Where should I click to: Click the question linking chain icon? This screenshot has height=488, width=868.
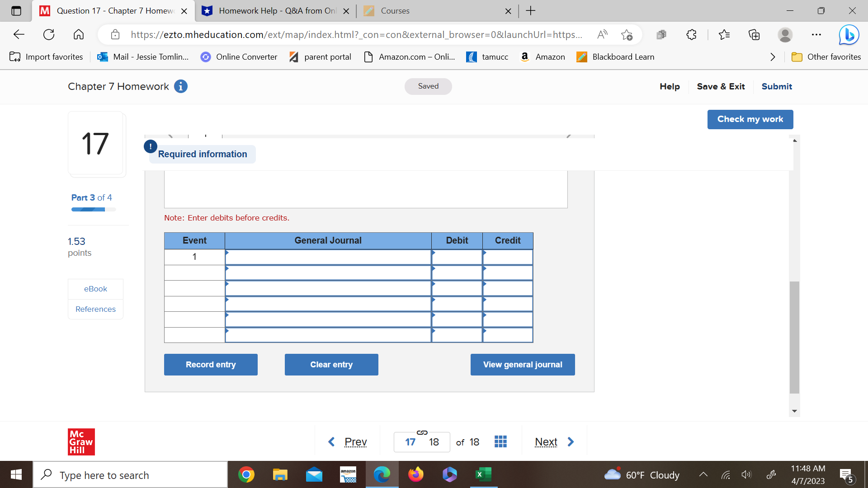tap(422, 432)
